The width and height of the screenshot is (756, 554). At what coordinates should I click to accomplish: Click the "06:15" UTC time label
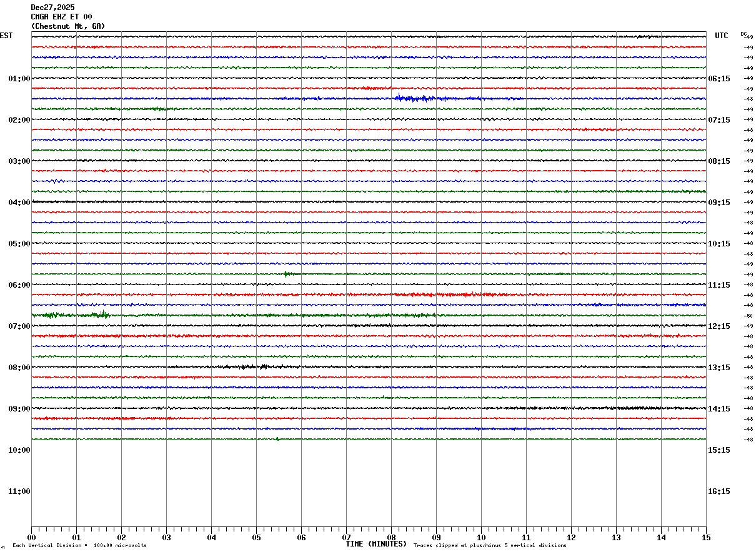(x=719, y=79)
